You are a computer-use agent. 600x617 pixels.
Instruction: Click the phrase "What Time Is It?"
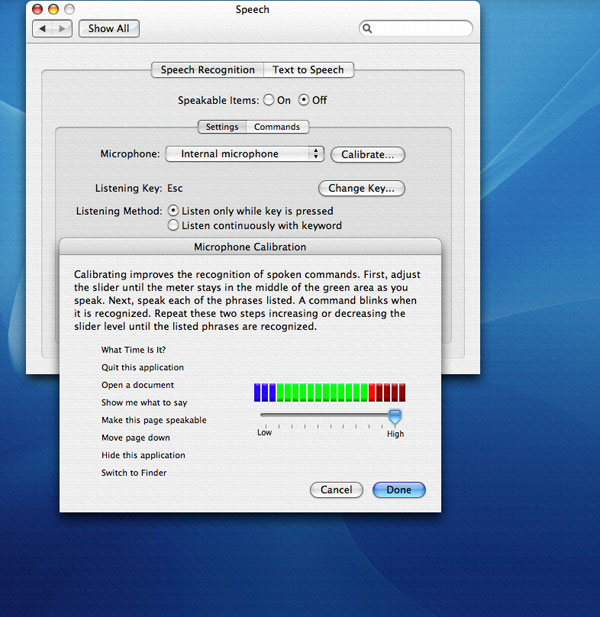133,350
